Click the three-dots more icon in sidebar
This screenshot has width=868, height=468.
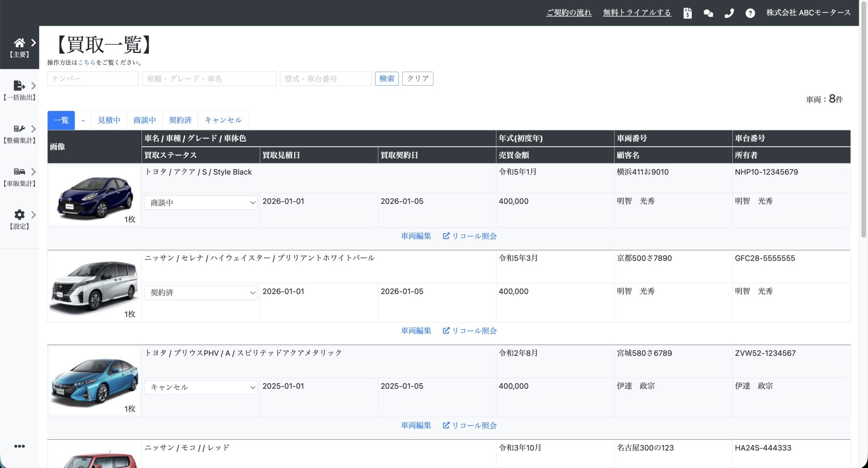tap(19, 446)
